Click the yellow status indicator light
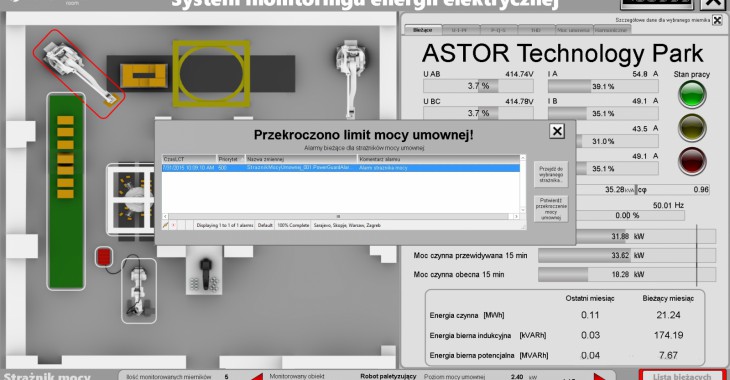The width and height of the screenshot is (730, 380). coord(692,128)
